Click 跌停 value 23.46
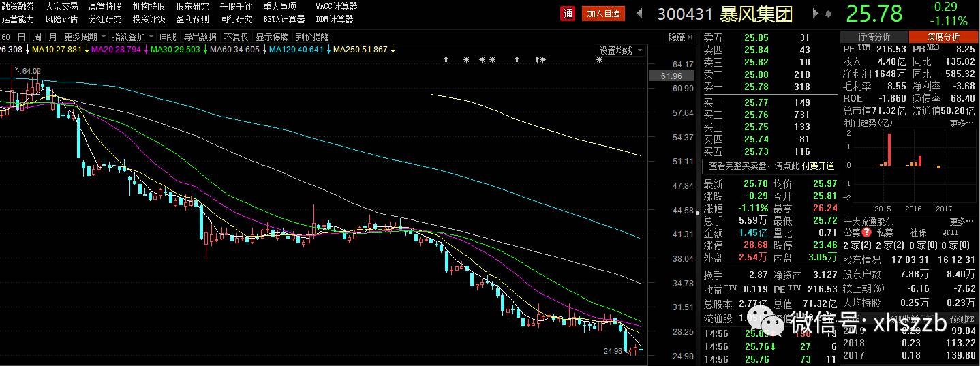 825,245
